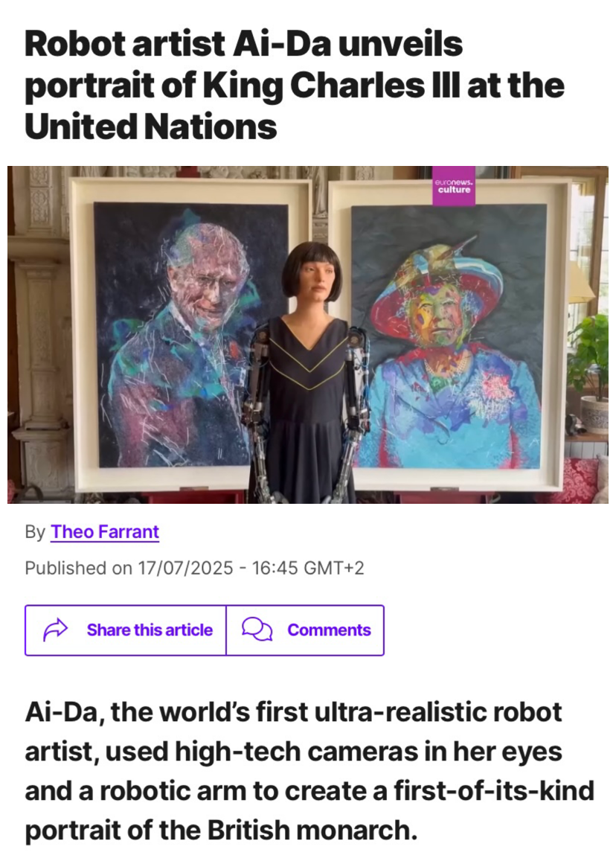616x861 pixels.
Task: Click the share arrow icon
Action: click(55, 630)
